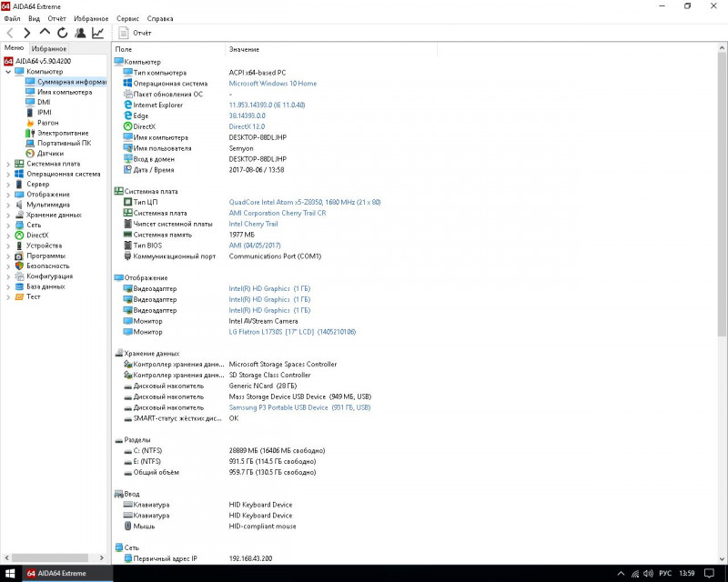Click the Датчики sensor icon
Screen dimensions: 728x582
pos(30,153)
